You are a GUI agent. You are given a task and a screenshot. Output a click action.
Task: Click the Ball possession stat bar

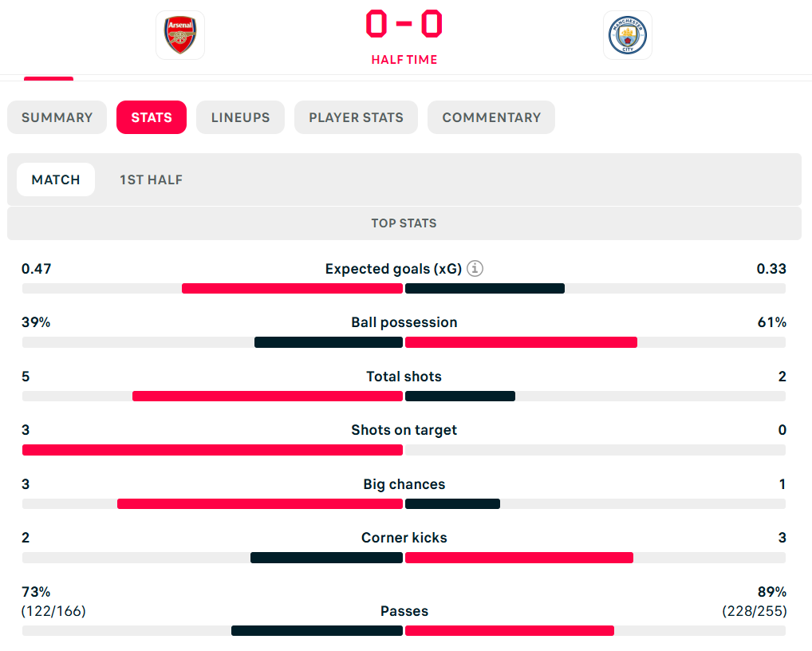404,342
